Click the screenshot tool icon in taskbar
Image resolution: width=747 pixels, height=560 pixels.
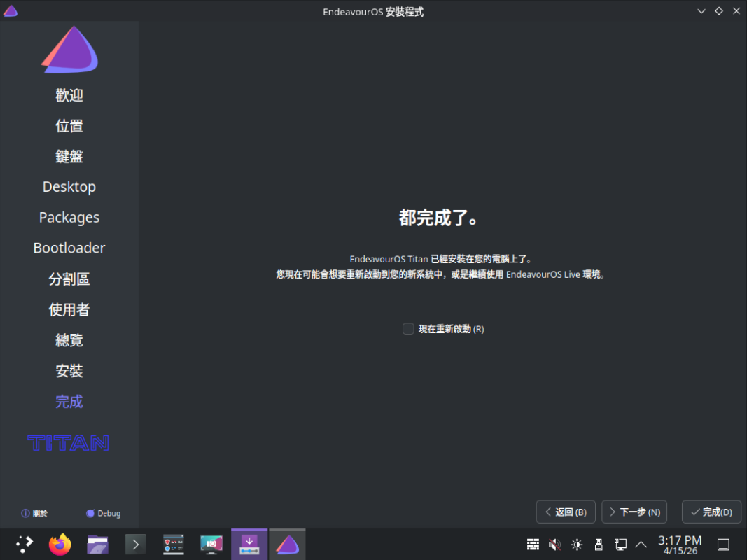pyautogui.click(x=211, y=544)
